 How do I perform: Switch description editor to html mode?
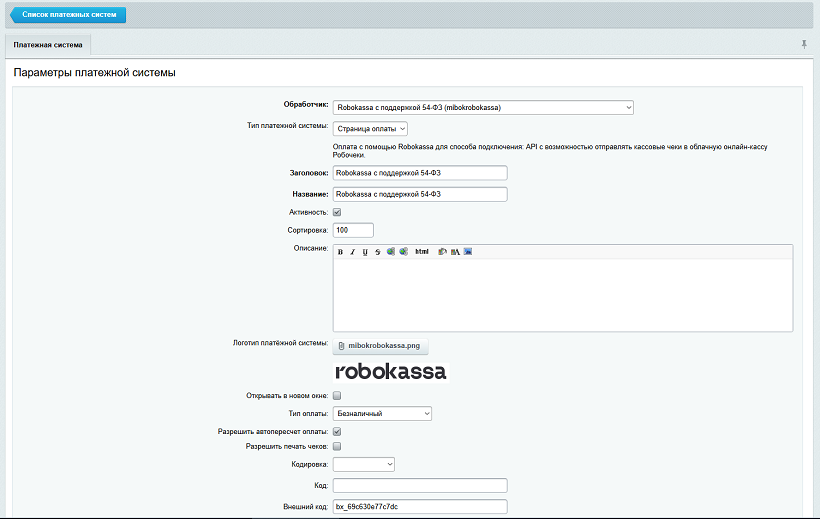click(x=421, y=252)
